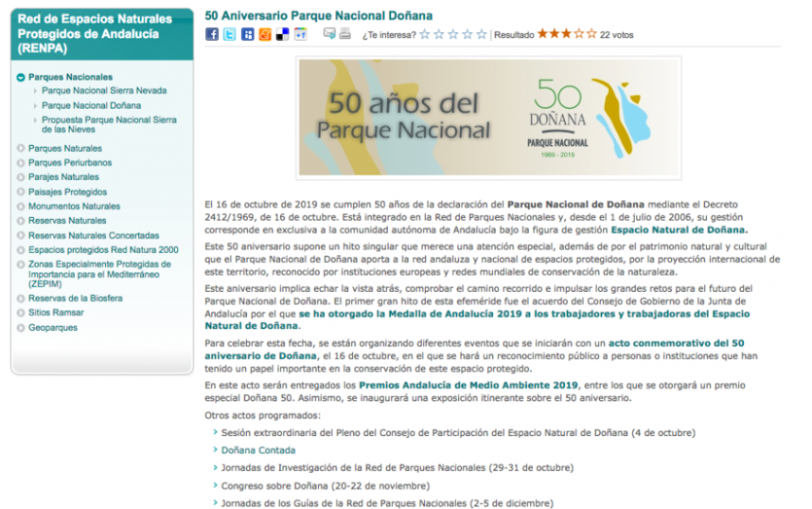Click the Espacio Natural de Doñana link
The image size is (812, 509).
pyautogui.click(x=678, y=230)
